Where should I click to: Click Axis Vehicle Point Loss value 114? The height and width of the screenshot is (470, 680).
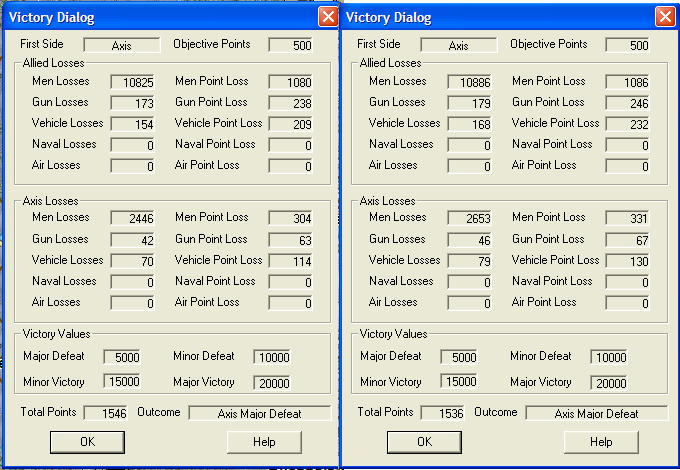coord(291,261)
